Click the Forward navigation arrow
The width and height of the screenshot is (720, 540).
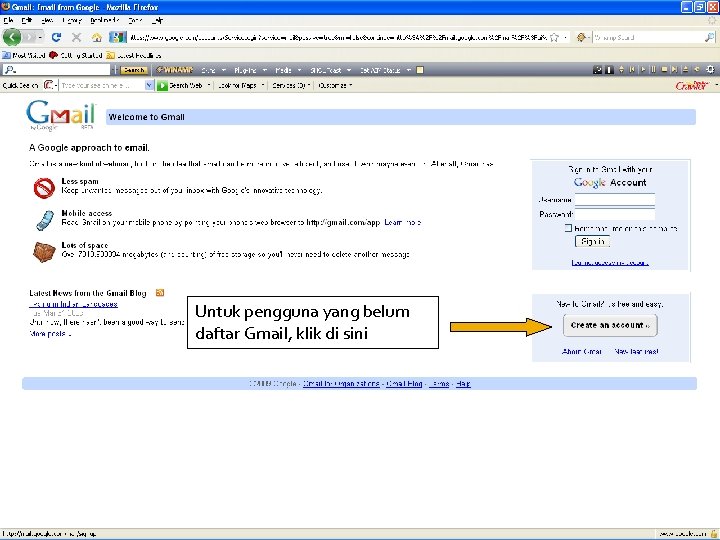[x=30, y=37]
